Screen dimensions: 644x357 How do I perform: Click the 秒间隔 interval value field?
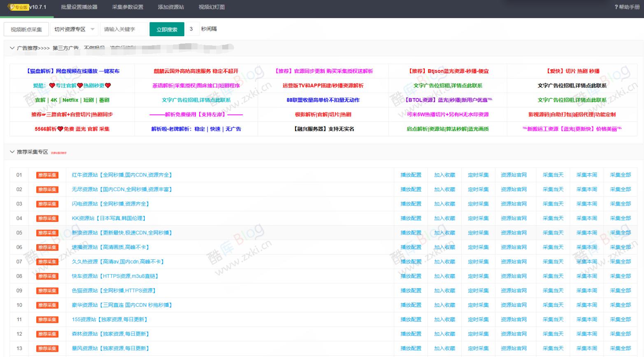coord(191,29)
